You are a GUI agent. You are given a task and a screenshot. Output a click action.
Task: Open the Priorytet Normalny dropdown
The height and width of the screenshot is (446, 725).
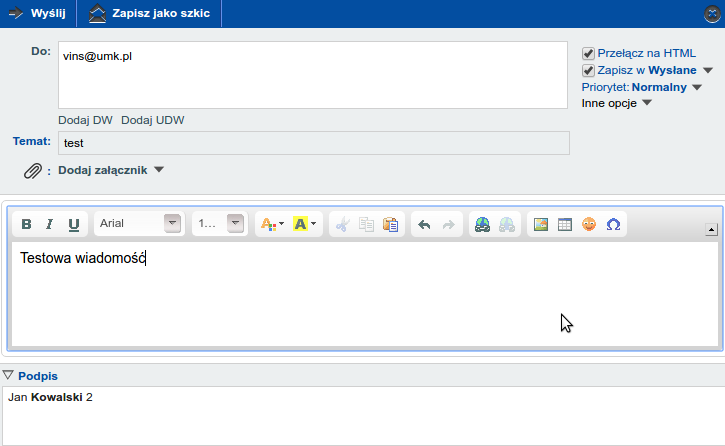point(697,87)
